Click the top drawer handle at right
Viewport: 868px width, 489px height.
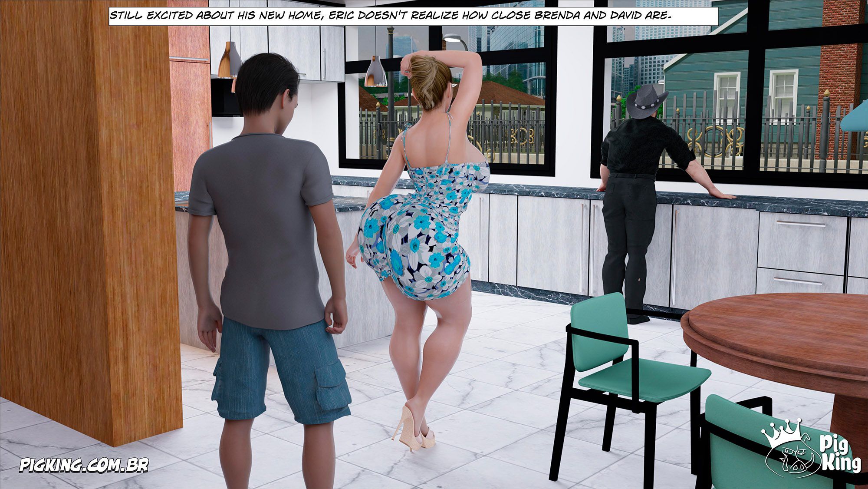pyautogui.click(x=800, y=224)
